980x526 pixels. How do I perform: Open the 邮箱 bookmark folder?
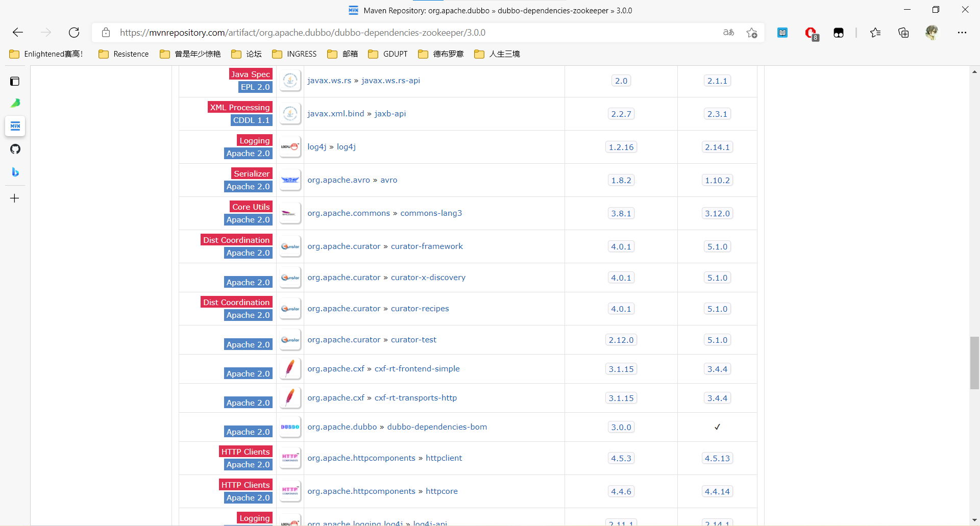tap(342, 54)
